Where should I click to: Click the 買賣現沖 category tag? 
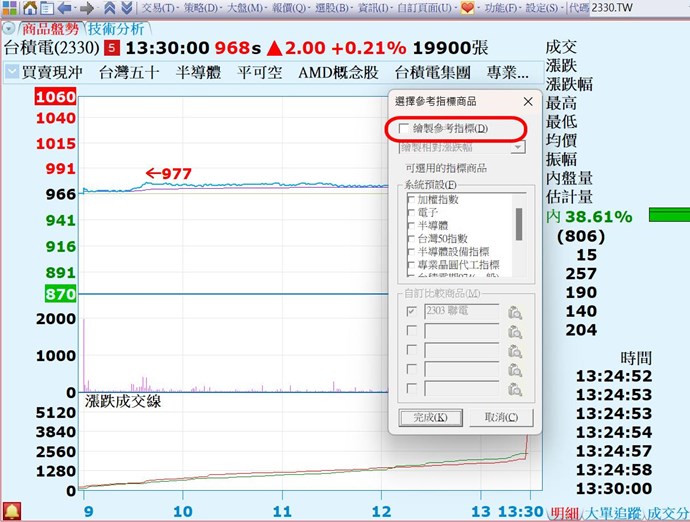[52, 72]
